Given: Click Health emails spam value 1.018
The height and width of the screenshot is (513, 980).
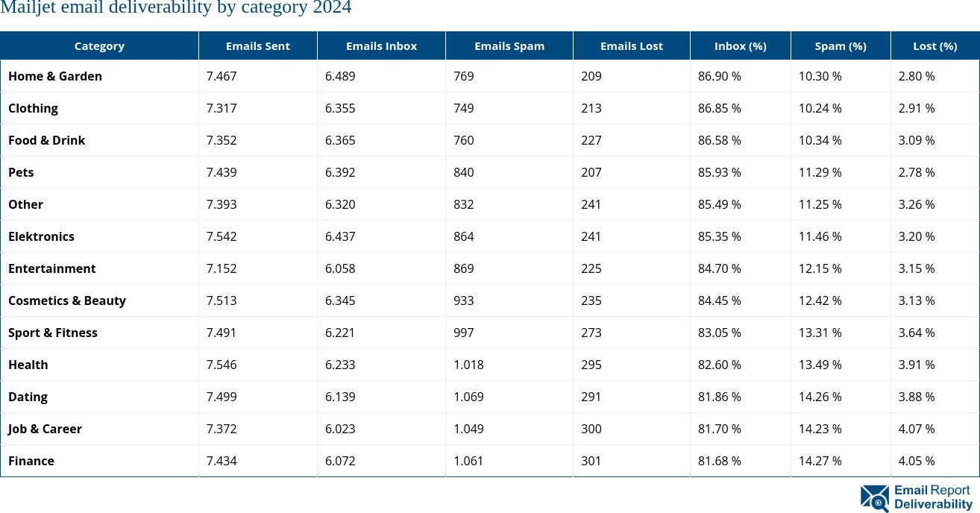Looking at the screenshot, I should tap(468, 365).
